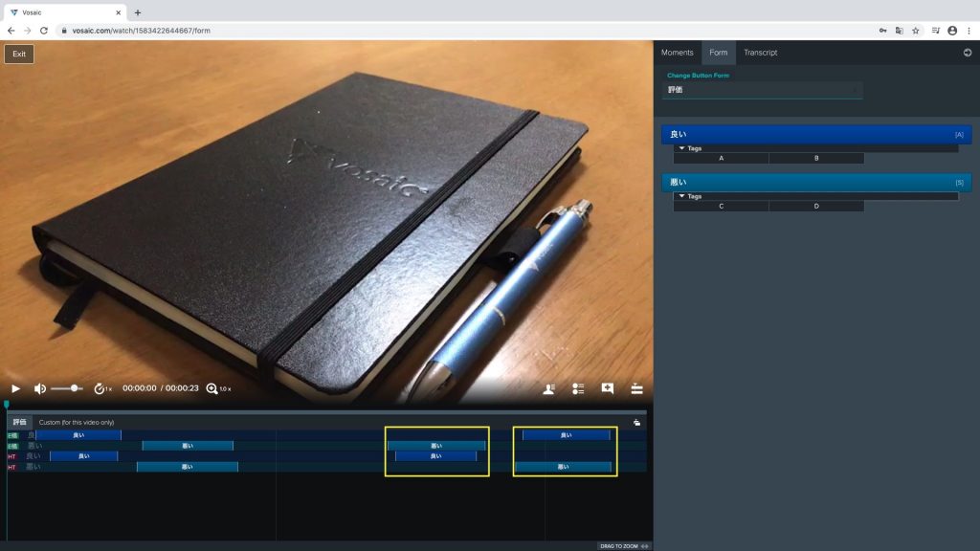
Task: Mute the video volume speaker icon
Action: [39, 388]
